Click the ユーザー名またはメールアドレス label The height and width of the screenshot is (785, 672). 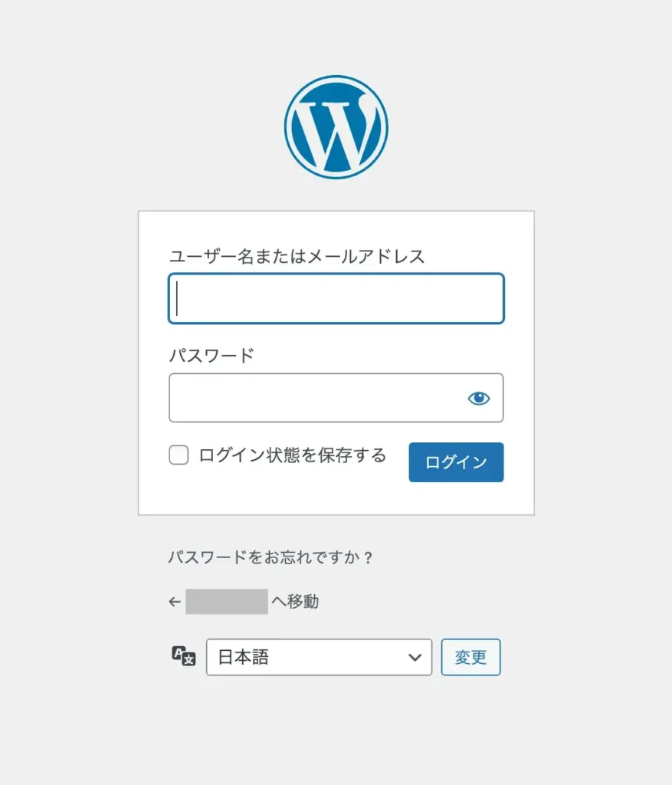(297, 256)
